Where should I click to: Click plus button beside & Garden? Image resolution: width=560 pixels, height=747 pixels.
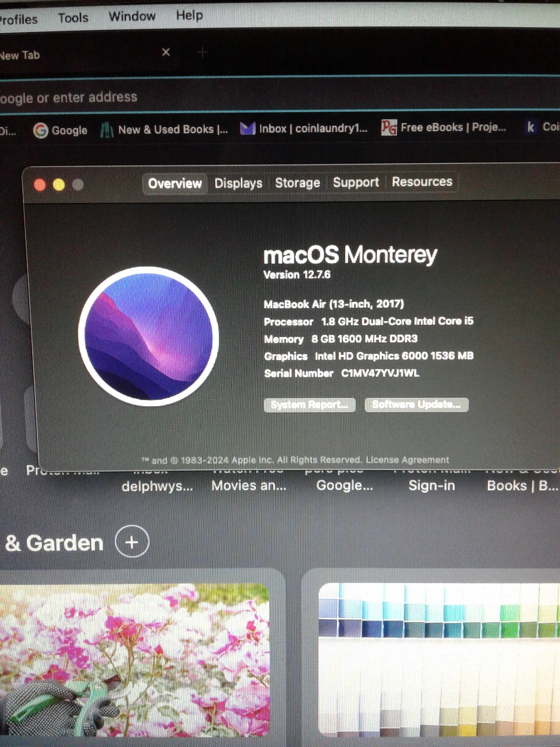(x=132, y=542)
